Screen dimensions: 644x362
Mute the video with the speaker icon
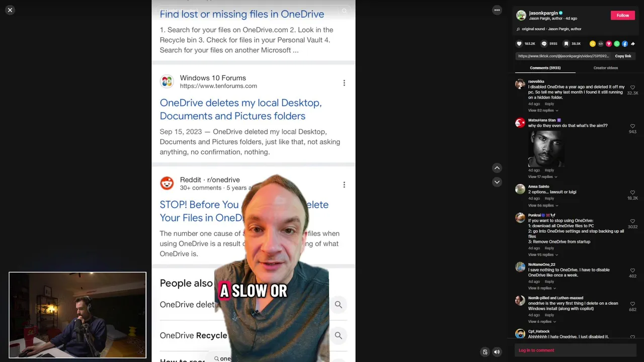[x=497, y=352]
